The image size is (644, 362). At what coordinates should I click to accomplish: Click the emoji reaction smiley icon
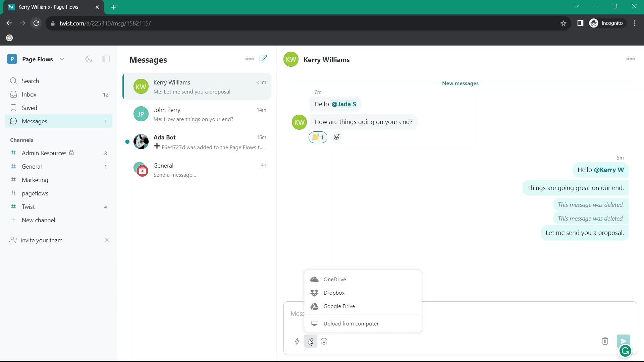coord(337,136)
